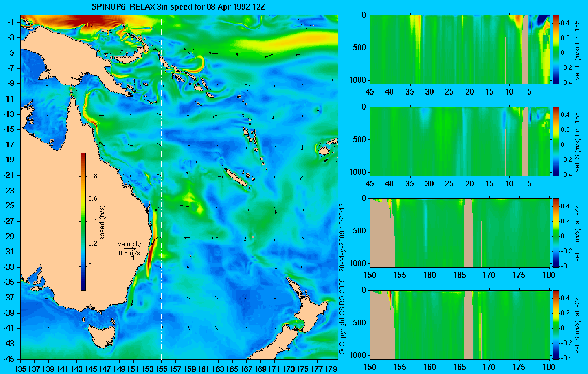Click the "4 d" legend value

point(129,258)
